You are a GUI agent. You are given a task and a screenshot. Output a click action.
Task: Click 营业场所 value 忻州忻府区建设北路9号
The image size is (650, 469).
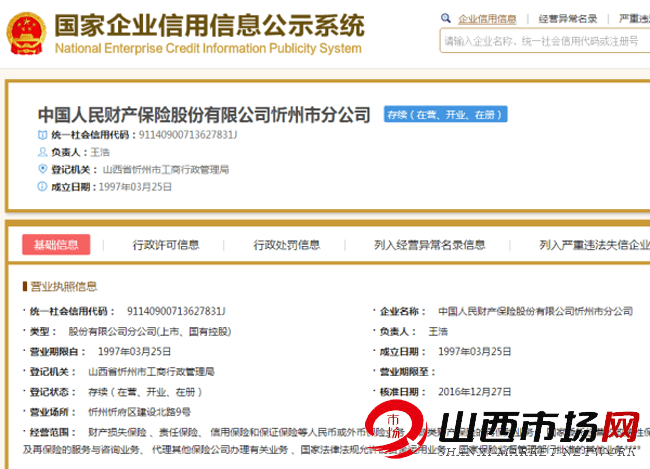point(139,412)
